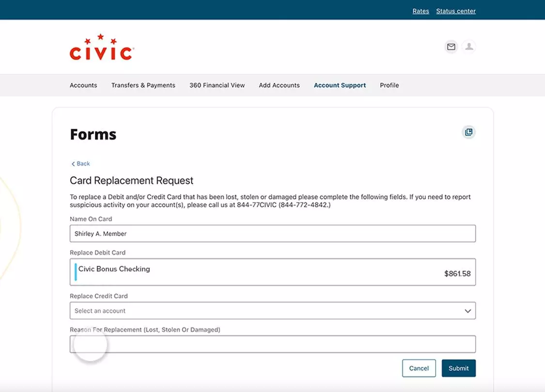
Task: Submit the card replacement request
Action: tap(458, 368)
